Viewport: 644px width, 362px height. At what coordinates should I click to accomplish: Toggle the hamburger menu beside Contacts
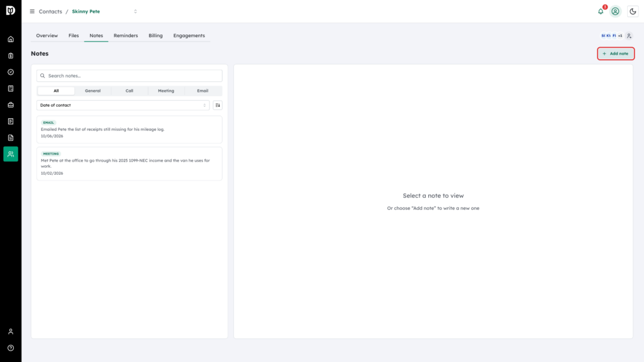(x=32, y=11)
